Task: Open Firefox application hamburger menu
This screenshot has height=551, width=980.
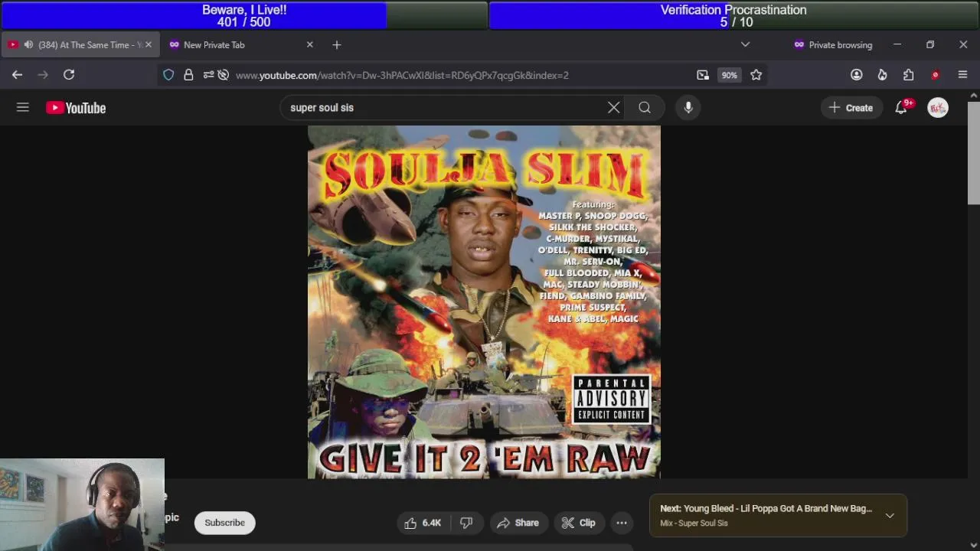Action: [962, 75]
